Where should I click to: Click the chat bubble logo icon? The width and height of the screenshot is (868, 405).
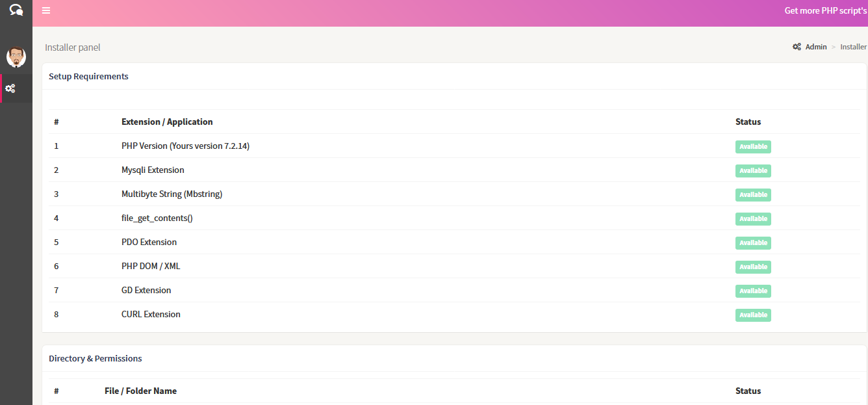(16, 10)
